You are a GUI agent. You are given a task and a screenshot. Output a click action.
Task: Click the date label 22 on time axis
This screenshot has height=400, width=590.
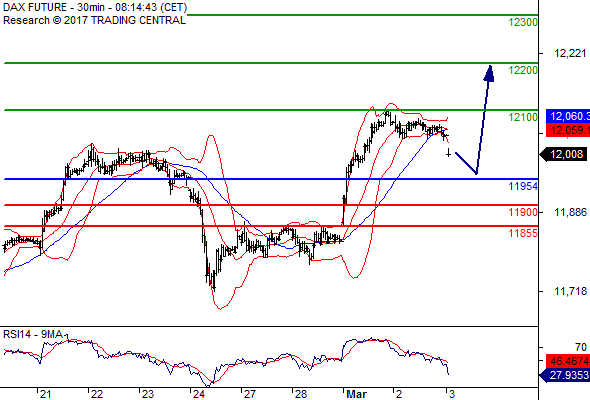[x=97, y=394]
